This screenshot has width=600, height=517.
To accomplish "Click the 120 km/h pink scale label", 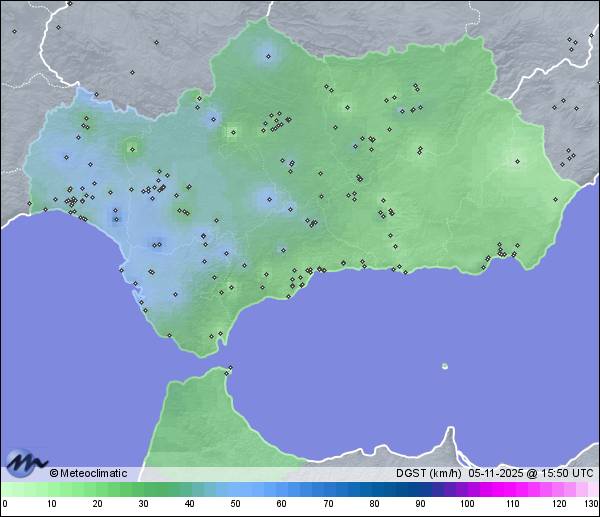I will click(558, 503).
